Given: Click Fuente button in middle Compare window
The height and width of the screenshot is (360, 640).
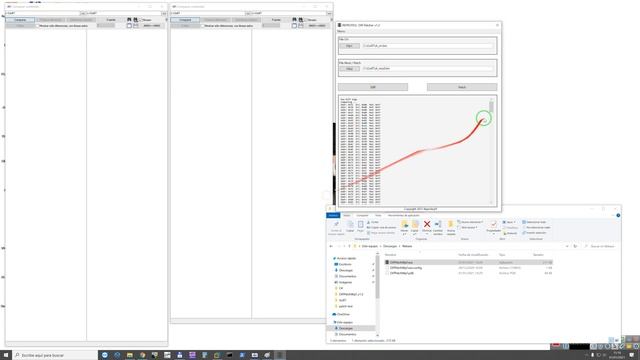Looking at the screenshot, I should [x=276, y=20].
